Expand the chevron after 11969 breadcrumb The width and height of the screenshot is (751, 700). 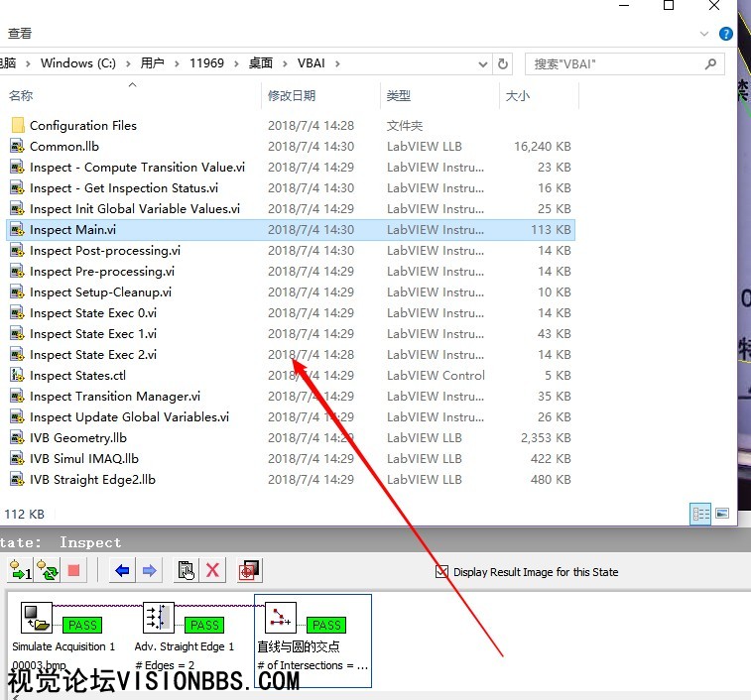point(236,63)
